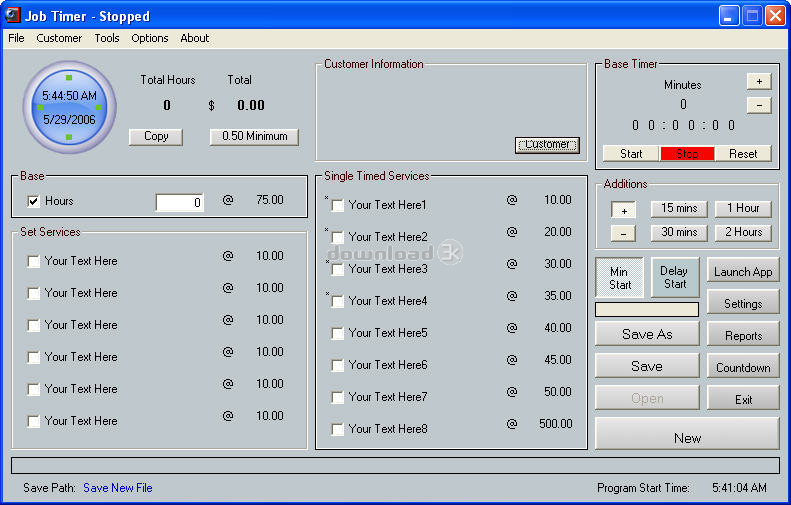
Task: Click the analog clock icon
Action: pyautogui.click(x=69, y=107)
